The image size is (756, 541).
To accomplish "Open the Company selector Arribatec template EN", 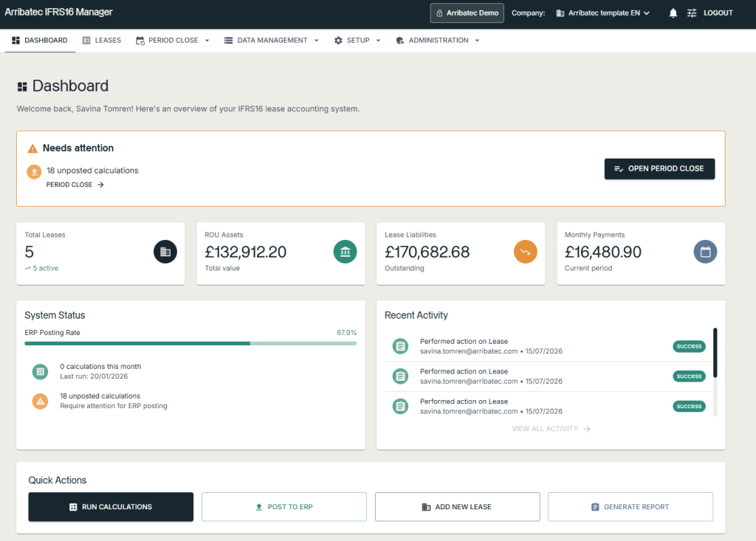I will tap(603, 13).
